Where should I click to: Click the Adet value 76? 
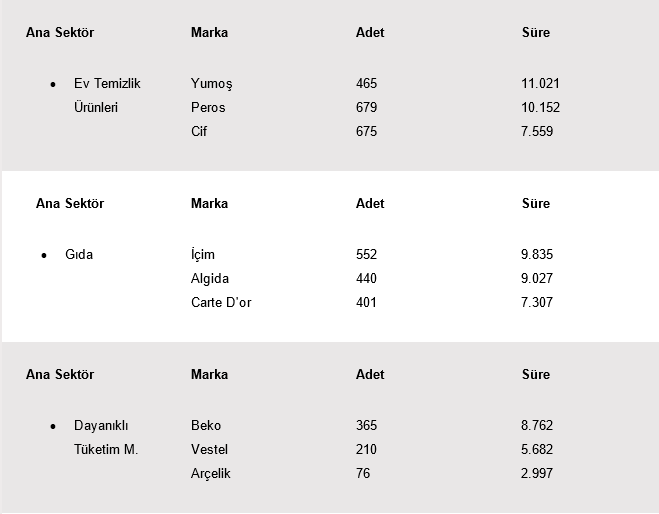[363, 474]
